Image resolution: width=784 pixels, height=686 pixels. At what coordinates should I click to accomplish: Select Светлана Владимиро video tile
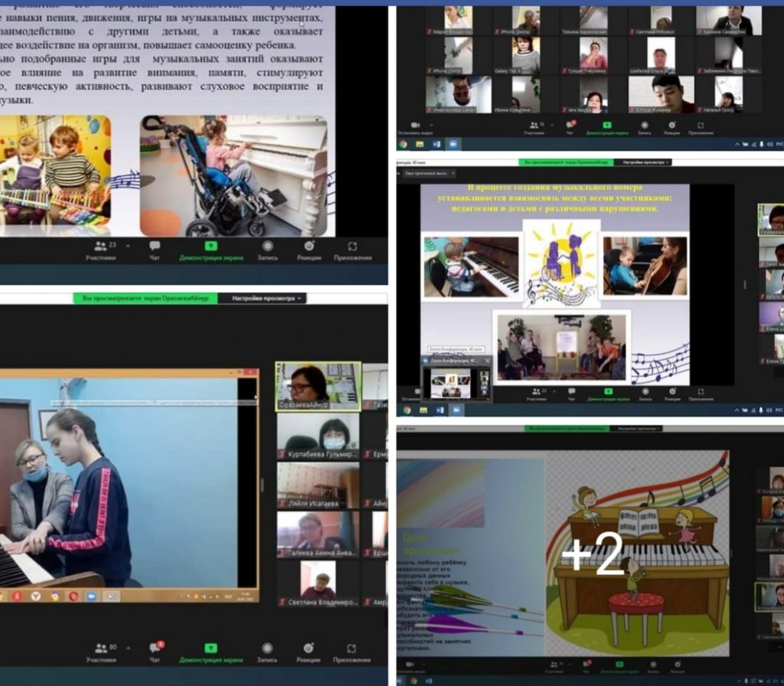point(318,583)
